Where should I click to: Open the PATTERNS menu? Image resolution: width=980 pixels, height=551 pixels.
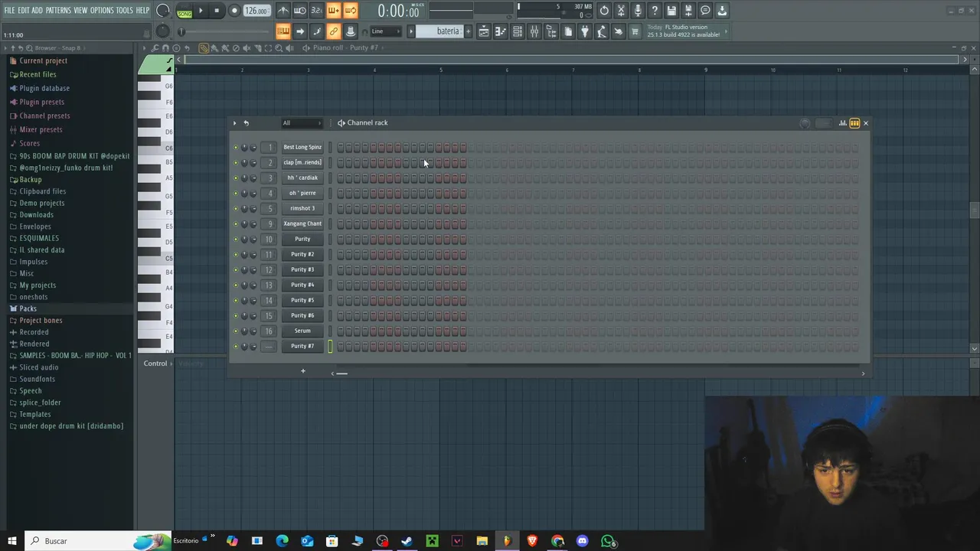[58, 11]
